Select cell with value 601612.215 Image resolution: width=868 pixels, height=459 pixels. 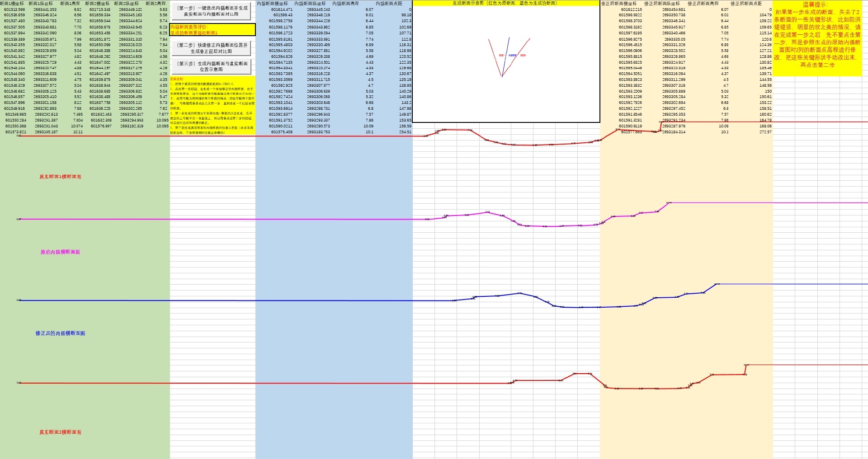pyautogui.click(x=632, y=9)
